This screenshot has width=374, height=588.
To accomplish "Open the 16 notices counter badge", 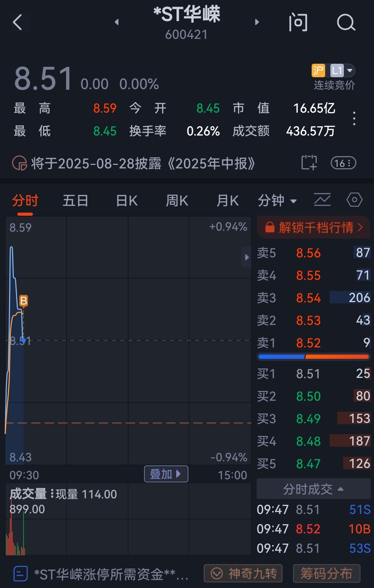I will point(343,163).
